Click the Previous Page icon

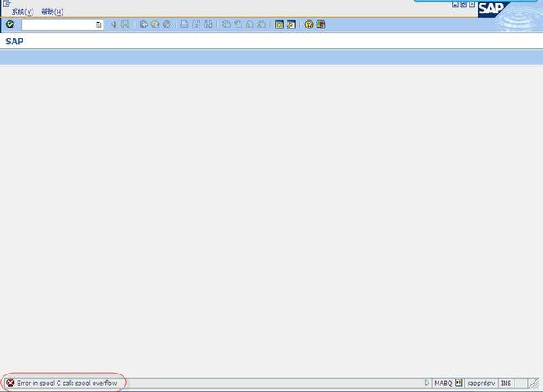(238, 24)
